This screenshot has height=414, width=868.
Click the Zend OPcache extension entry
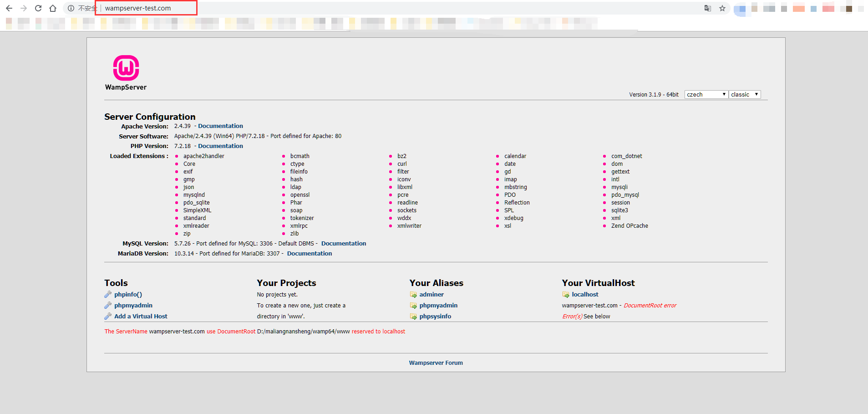(629, 226)
